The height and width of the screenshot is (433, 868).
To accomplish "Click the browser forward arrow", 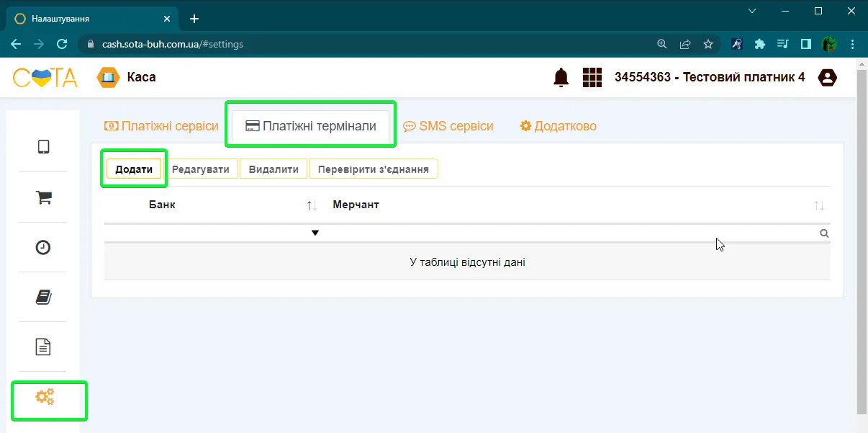I will (x=39, y=44).
